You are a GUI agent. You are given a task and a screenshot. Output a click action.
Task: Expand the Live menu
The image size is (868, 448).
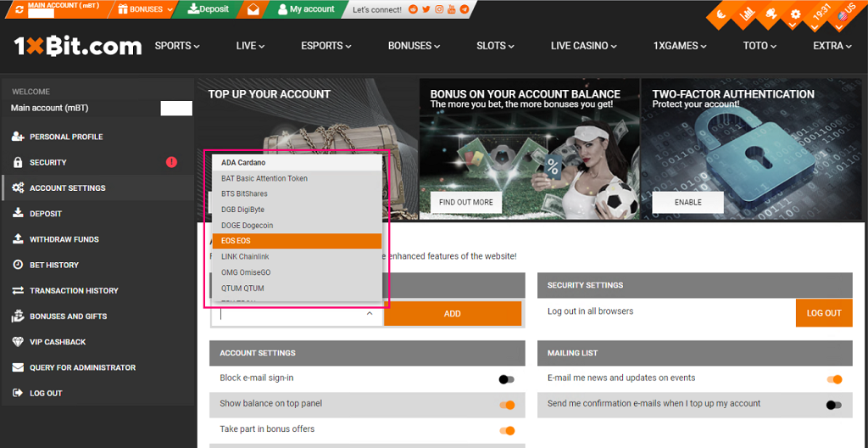click(x=250, y=46)
